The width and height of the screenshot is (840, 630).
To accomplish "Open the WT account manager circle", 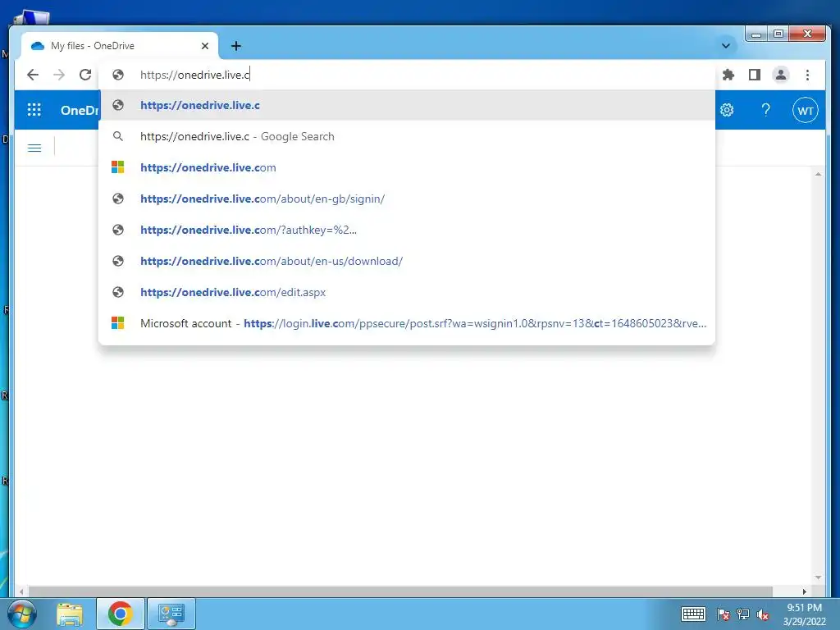I will [806, 111].
